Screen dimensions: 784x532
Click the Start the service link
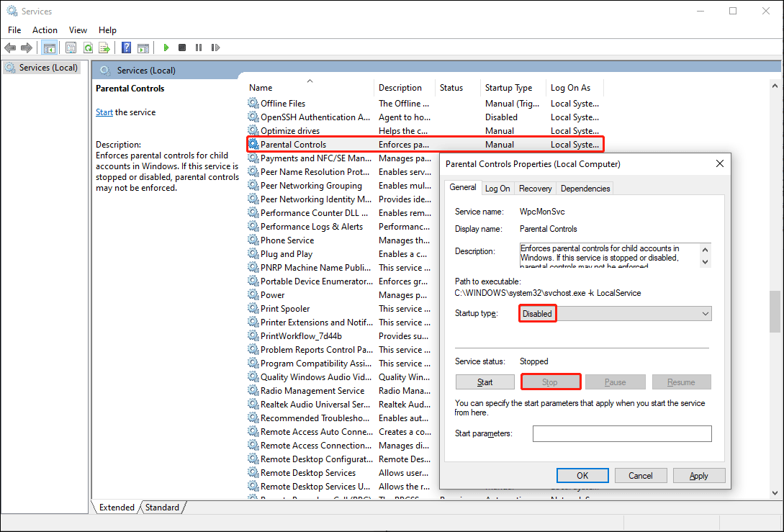coord(104,112)
